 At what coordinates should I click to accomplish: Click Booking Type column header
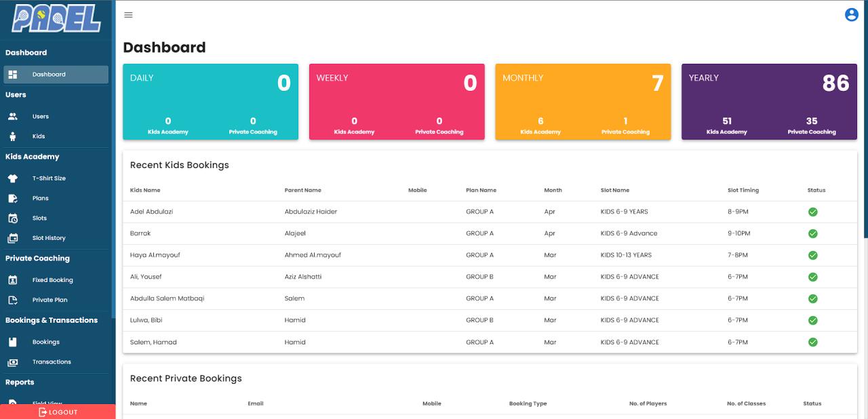(528, 403)
